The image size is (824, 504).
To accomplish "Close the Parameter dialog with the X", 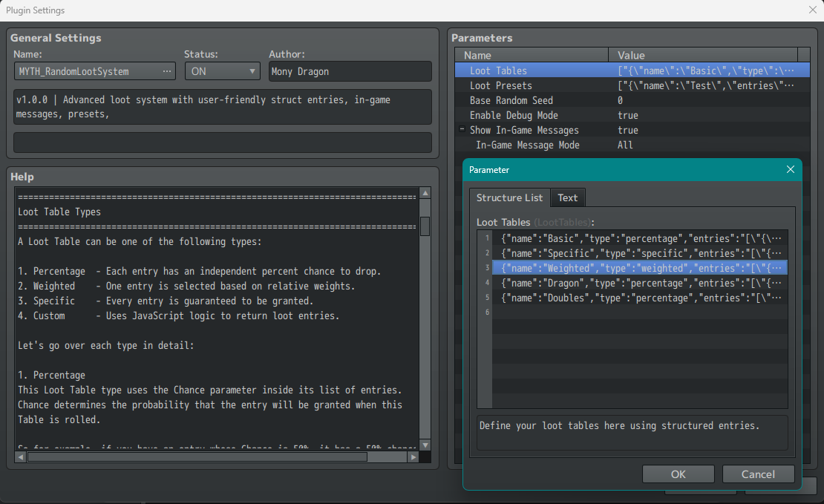I will coord(791,169).
